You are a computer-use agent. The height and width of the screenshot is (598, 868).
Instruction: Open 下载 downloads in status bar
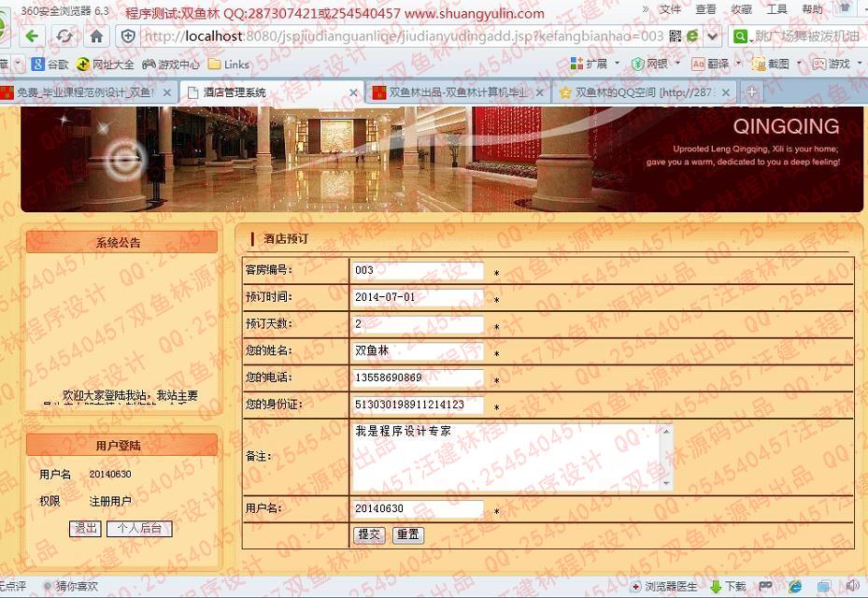729,587
